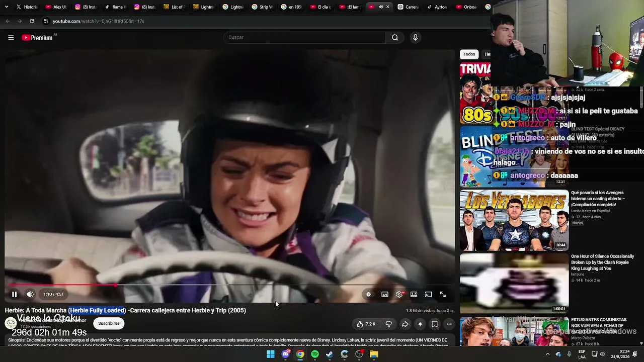The height and width of the screenshot is (362, 644).
Task: Open Discord from the taskbar
Action: coord(285,354)
